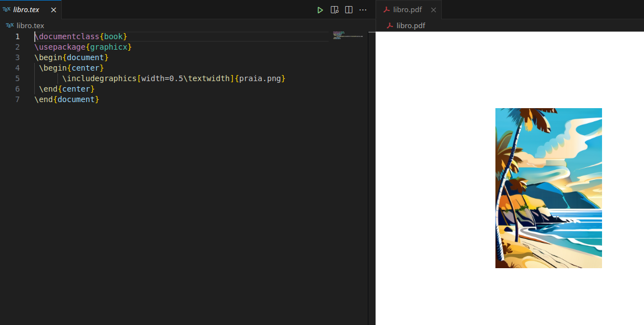Close the libro.pdf preview tab

[x=434, y=10]
